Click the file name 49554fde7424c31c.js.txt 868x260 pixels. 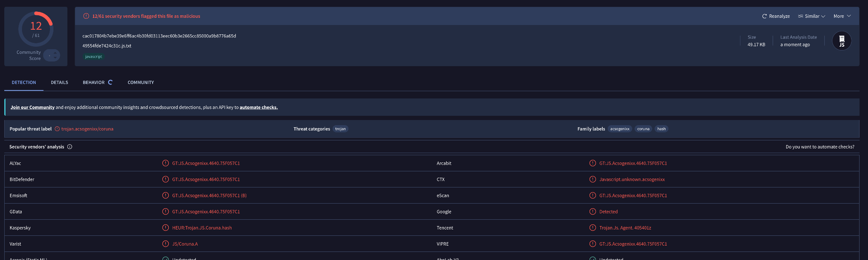point(107,46)
